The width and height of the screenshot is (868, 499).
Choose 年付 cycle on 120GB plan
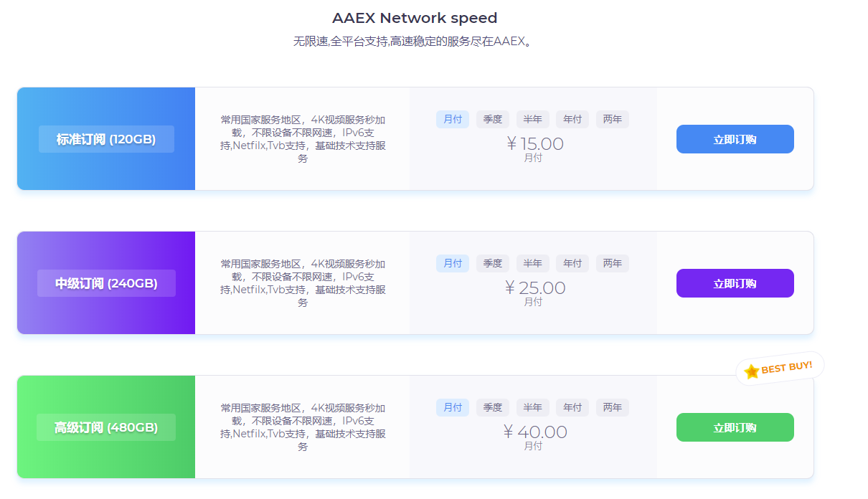[572, 119]
